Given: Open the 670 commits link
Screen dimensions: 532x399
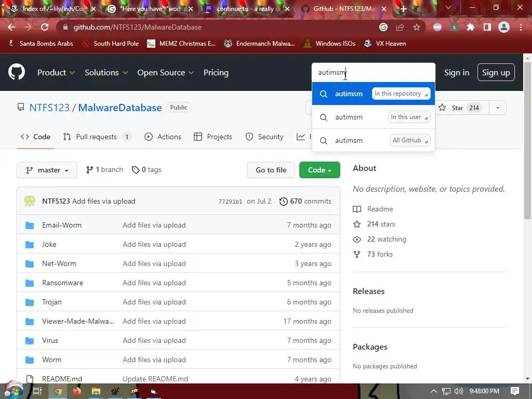Looking at the screenshot, I should click(x=305, y=202).
